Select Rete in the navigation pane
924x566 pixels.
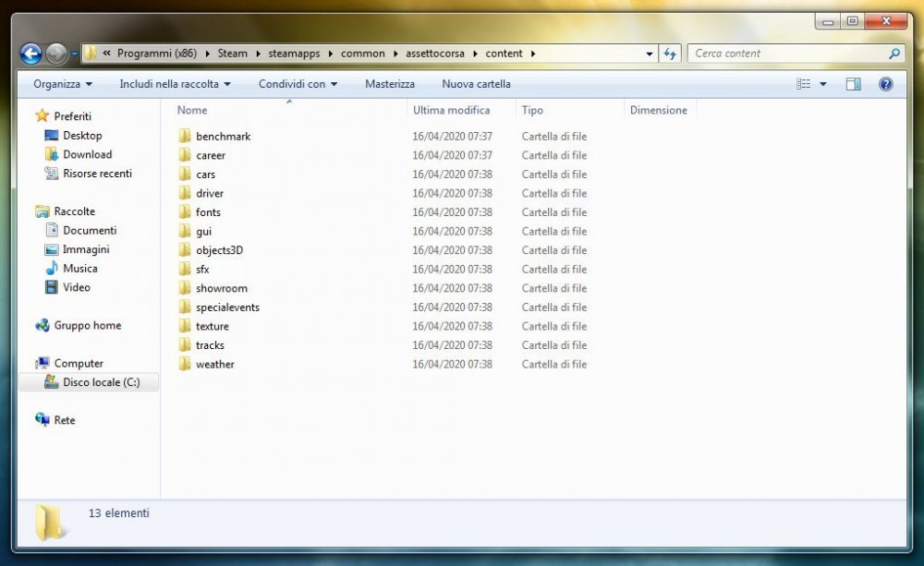pos(55,420)
